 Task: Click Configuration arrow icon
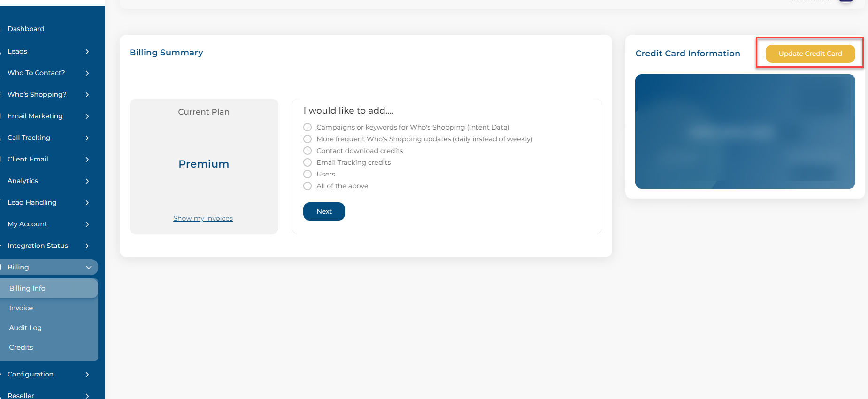pyautogui.click(x=87, y=375)
